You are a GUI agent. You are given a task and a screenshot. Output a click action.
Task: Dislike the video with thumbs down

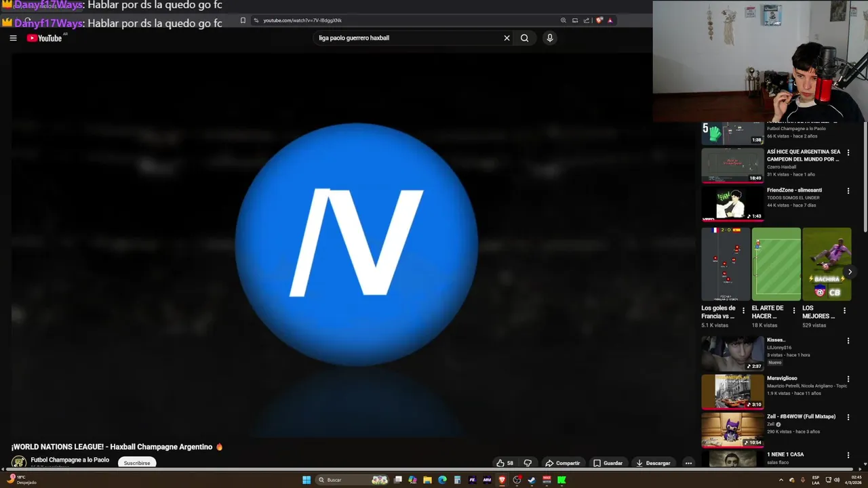click(528, 463)
